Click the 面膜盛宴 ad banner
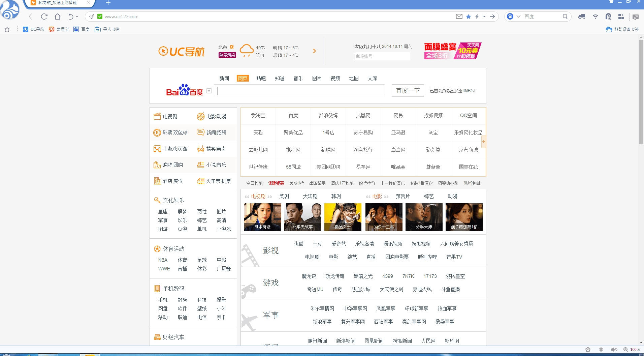 click(452, 51)
